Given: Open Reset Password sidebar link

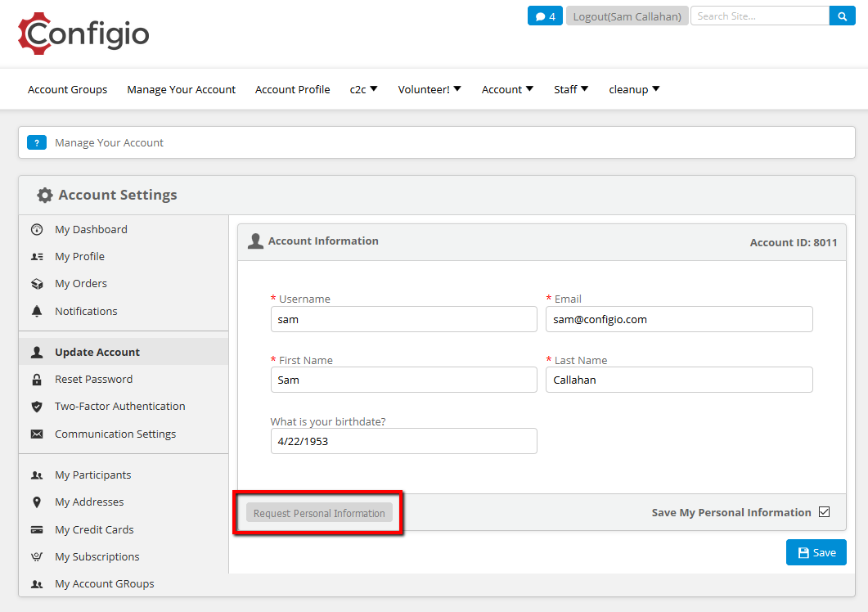Looking at the screenshot, I should click(x=93, y=380).
